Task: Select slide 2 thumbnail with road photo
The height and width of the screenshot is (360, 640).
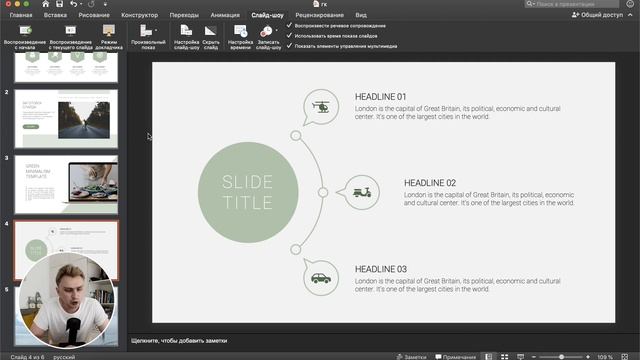Action: (x=66, y=119)
